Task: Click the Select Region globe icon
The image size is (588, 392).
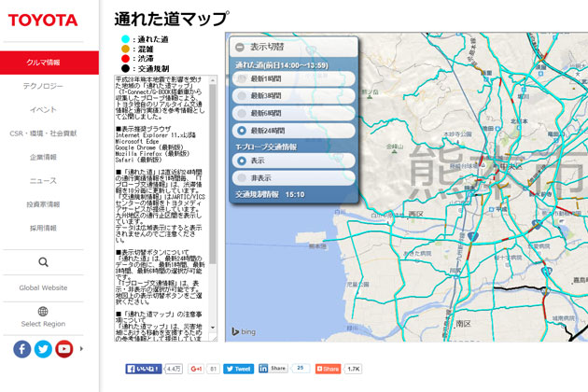Action: coord(43,312)
